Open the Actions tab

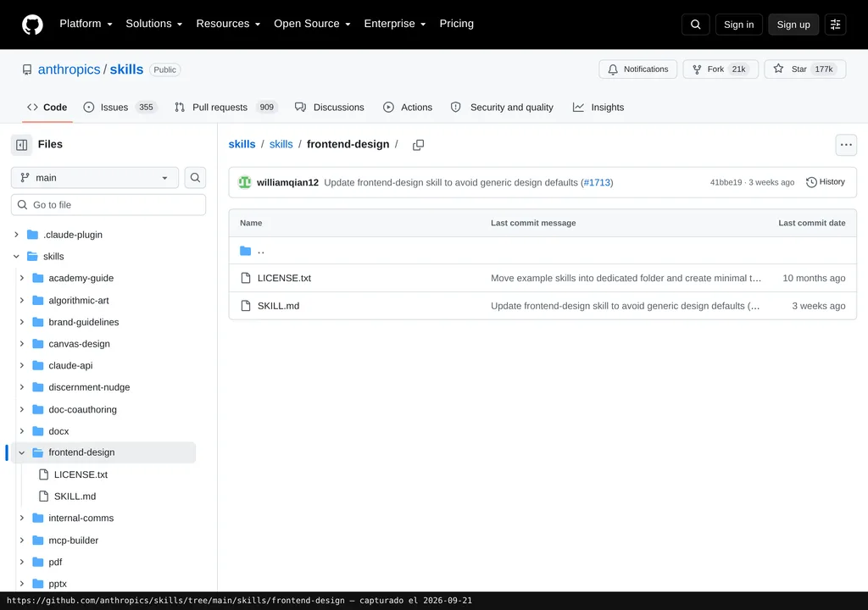[x=408, y=108]
